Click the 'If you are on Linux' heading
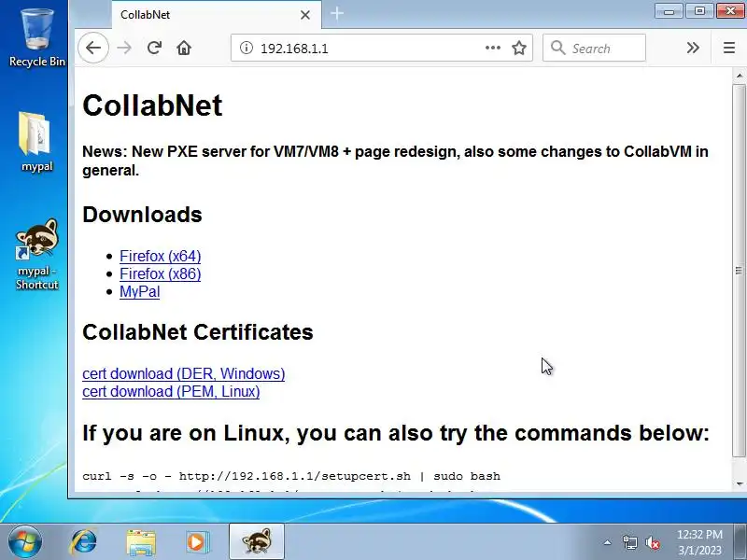Screen dimensions: 747x560 pyautogui.click(x=396, y=433)
